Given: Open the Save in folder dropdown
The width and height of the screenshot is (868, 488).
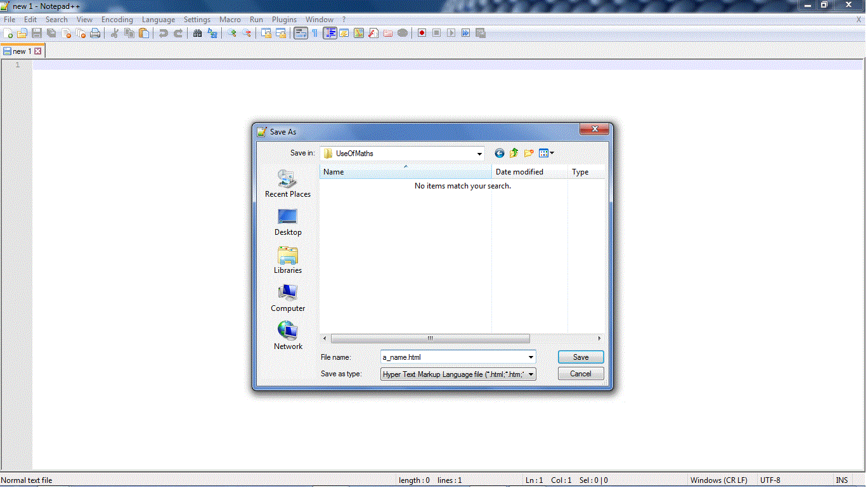Looking at the screenshot, I should (479, 153).
